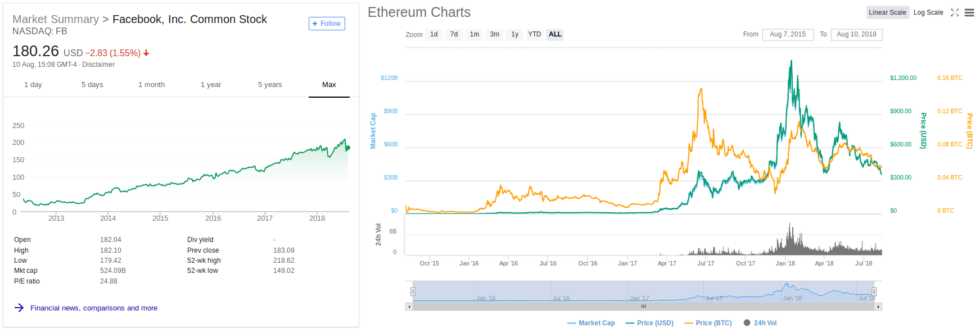This screenshot has height=329, width=980.
Task: Set Ethereum chart zoom to 3m
Action: (x=495, y=34)
